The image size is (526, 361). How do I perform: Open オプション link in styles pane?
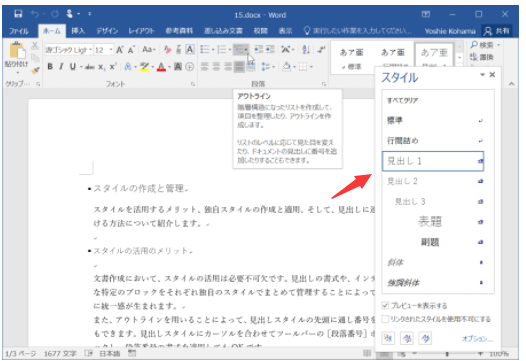point(478,339)
